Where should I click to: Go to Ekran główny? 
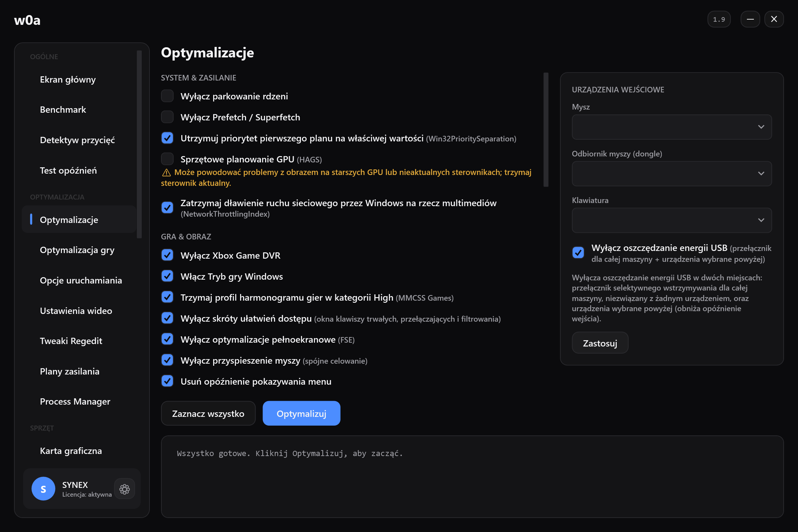(x=79, y=79)
